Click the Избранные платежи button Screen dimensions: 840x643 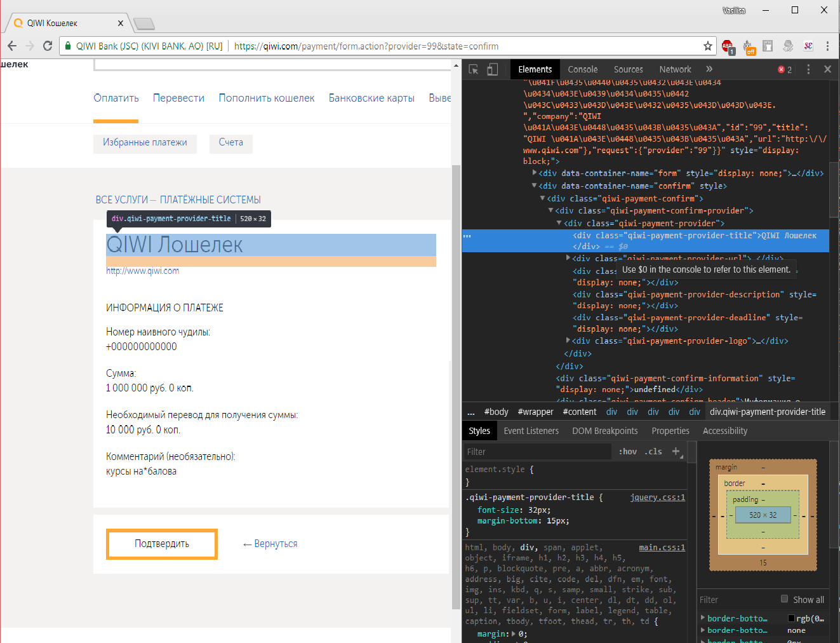(x=145, y=142)
